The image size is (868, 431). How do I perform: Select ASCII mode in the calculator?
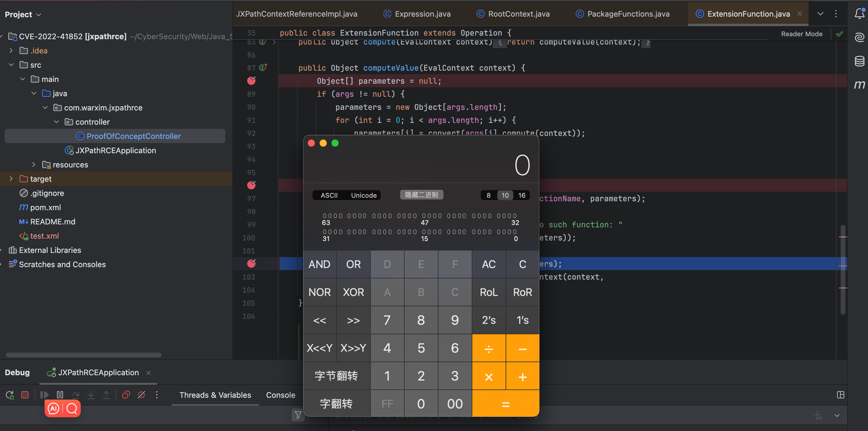pyautogui.click(x=329, y=195)
